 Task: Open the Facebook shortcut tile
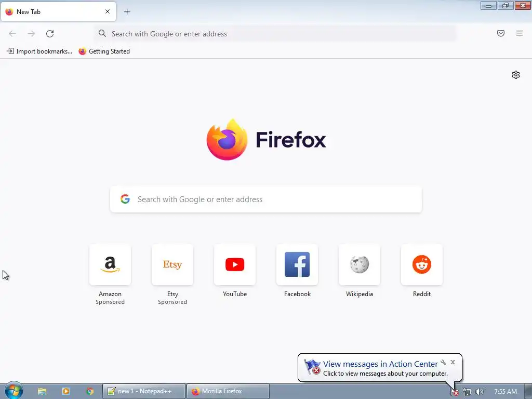(x=297, y=264)
